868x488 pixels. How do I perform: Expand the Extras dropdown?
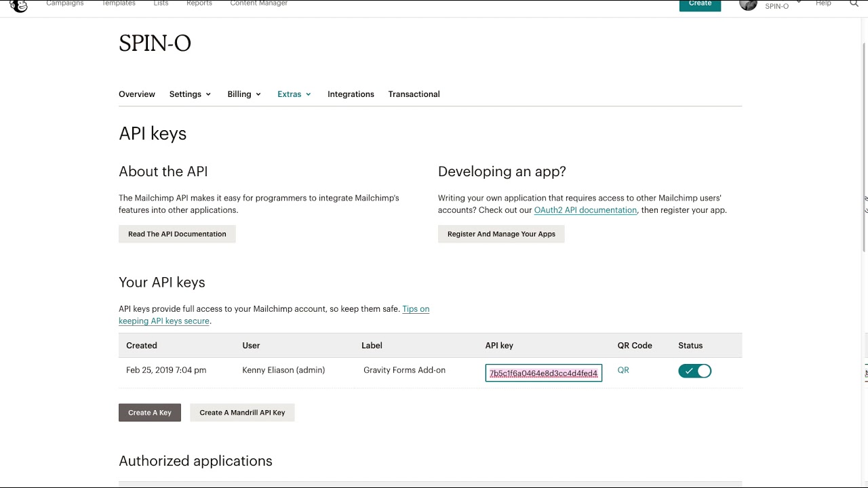(294, 94)
